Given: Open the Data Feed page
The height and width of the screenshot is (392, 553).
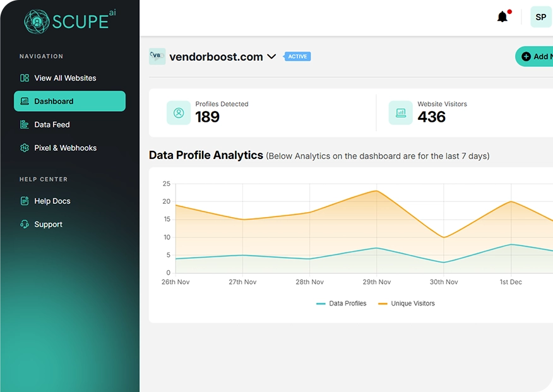Looking at the screenshot, I should (x=52, y=125).
